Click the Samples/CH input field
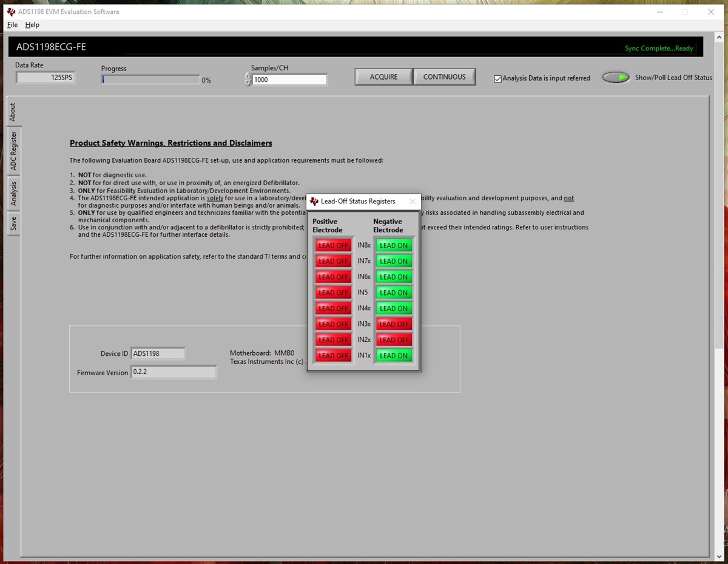 289,80
